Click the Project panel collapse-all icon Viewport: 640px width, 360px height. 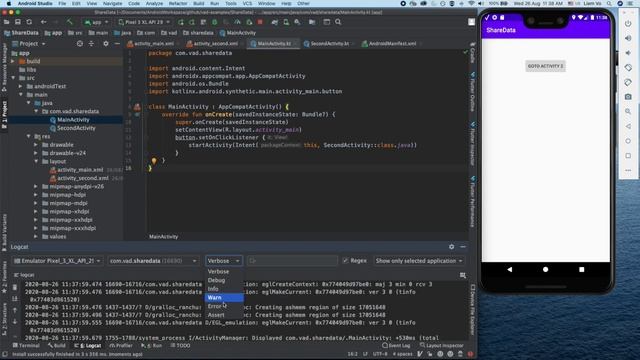coord(91,44)
